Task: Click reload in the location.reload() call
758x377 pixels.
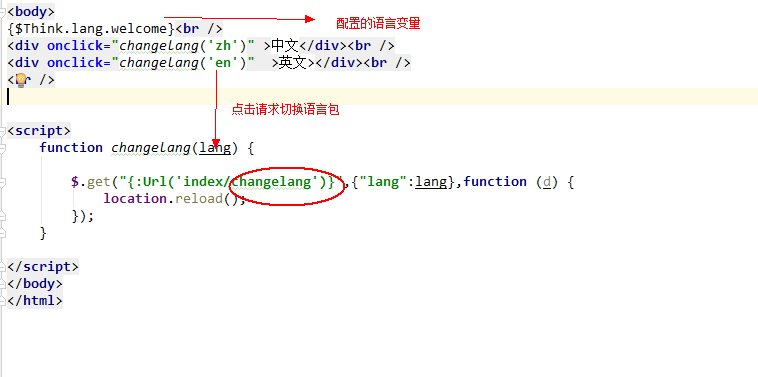Action: click(x=199, y=199)
